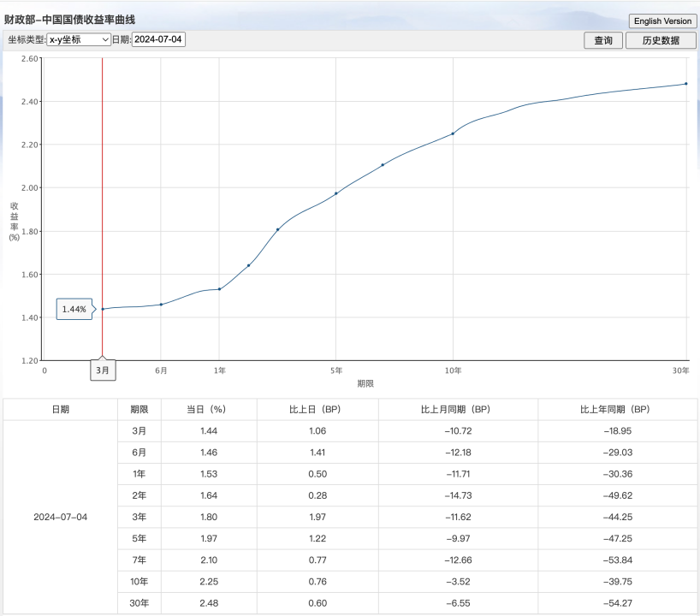700x616 pixels.
Task: Click the 日期 date input field
Action: click(158, 39)
